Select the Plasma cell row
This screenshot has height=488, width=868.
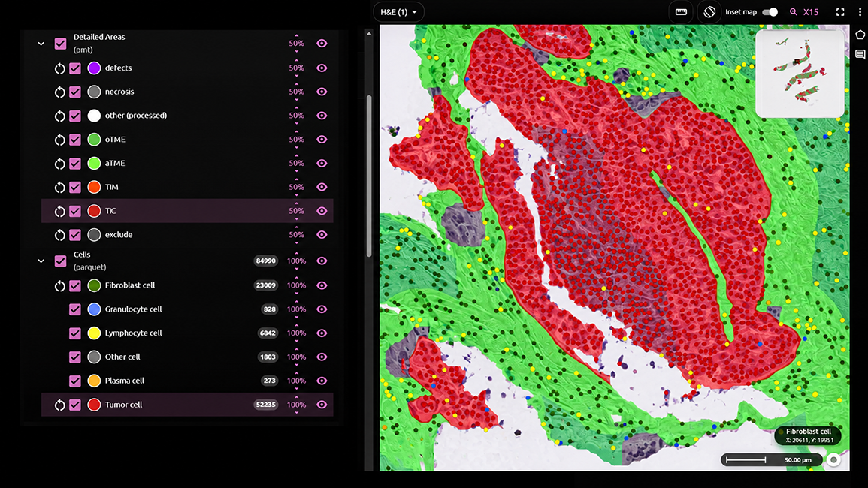(x=187, y=381)
